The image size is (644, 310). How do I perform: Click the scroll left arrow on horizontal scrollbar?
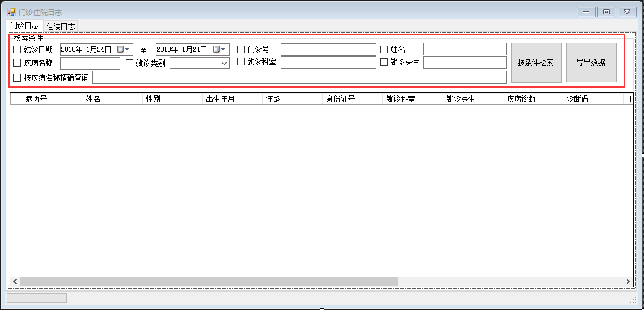coord(15,281)
